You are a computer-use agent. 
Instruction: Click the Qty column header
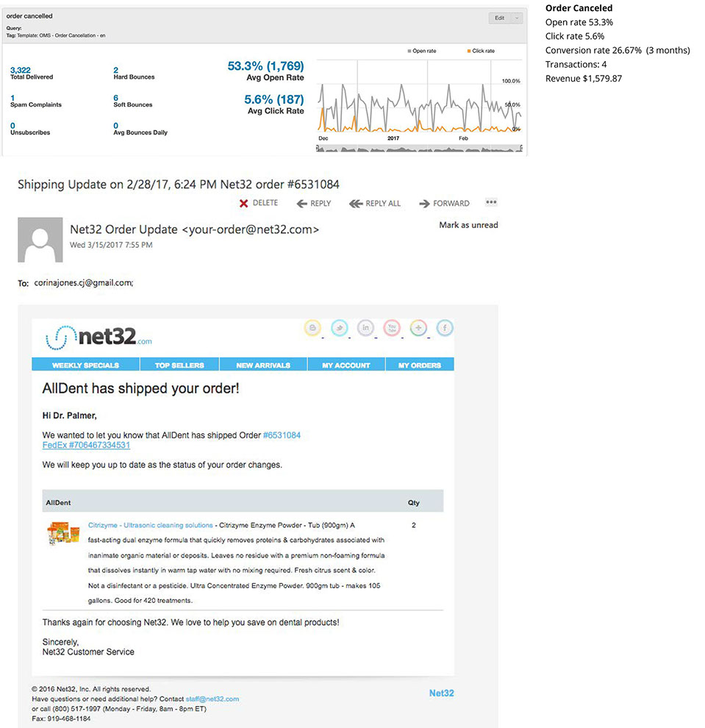414,502
